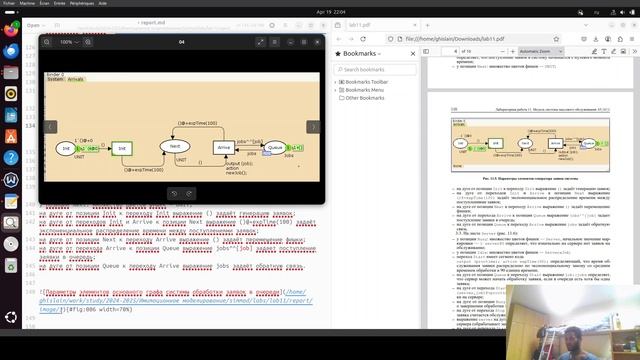
Task: Close the Bookmarks sidebar
Action: [x=413, y=53]
